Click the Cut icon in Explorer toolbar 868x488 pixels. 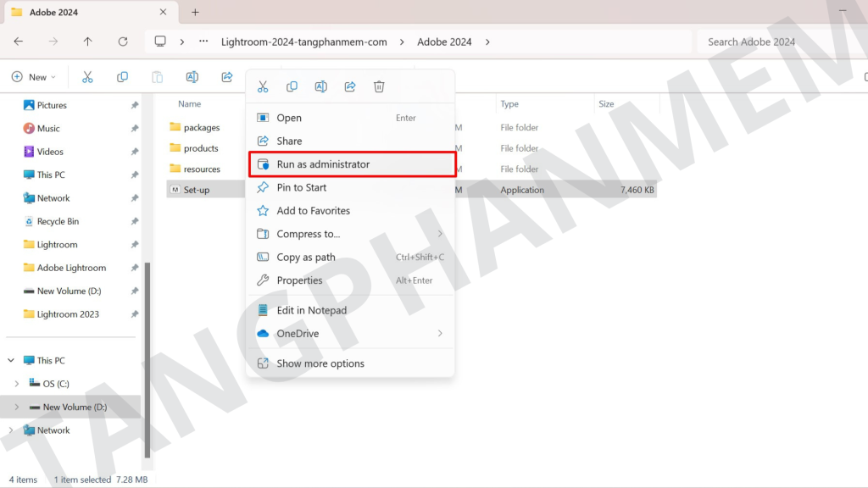pyautogui.click(x=87, y=77)
